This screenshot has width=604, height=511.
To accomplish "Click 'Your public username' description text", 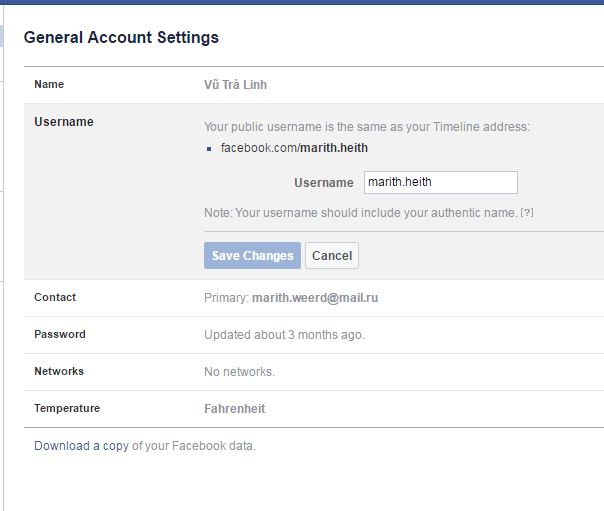I will [367, 127].
